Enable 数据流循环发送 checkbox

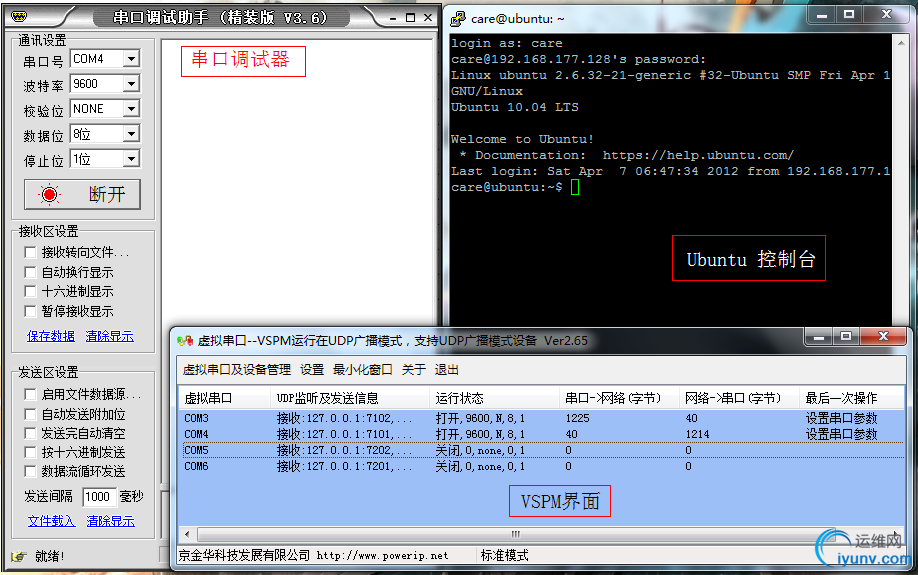tap(30, 471)
